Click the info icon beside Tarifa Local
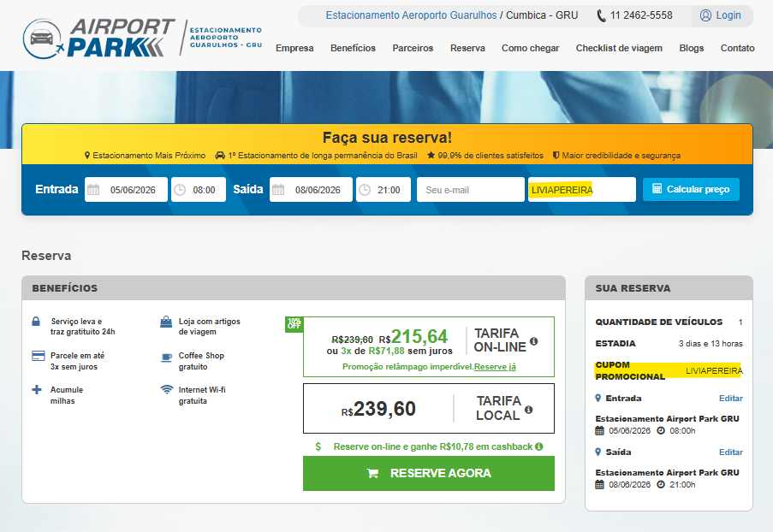773x532 pixels. (528, 410)
